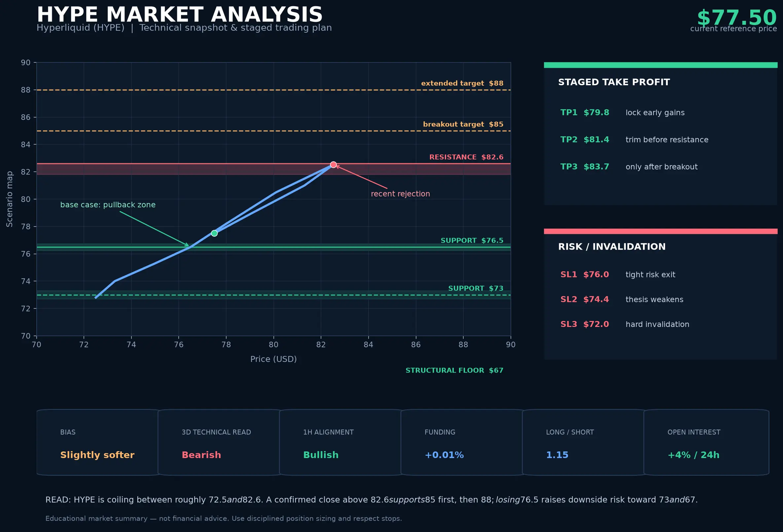This screenshot has width=783, height=532.
Task: Click the "lock early gains" note
Action: click(655, 113)
